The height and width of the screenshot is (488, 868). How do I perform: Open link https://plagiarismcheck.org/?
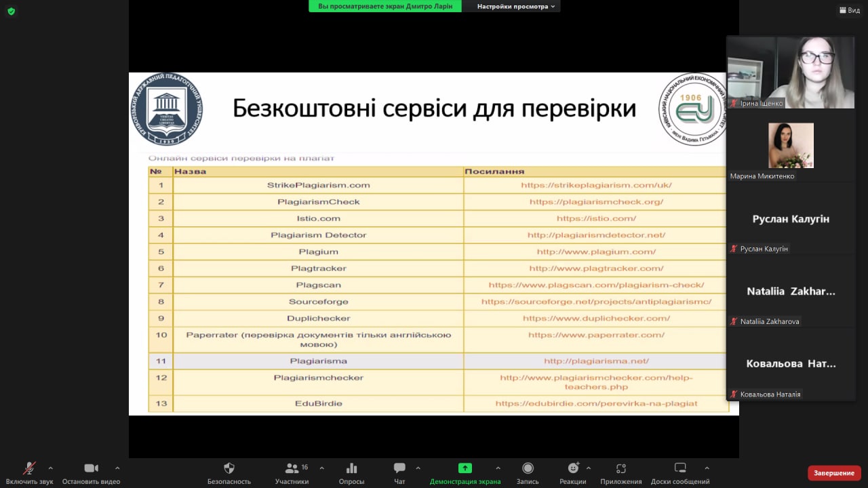point(596,202)
